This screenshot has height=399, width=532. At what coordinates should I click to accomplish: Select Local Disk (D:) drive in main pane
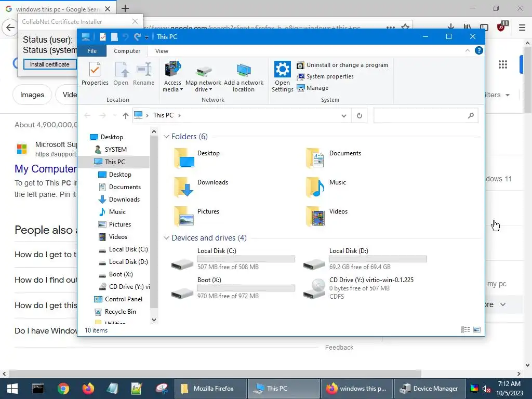[365, 259]
